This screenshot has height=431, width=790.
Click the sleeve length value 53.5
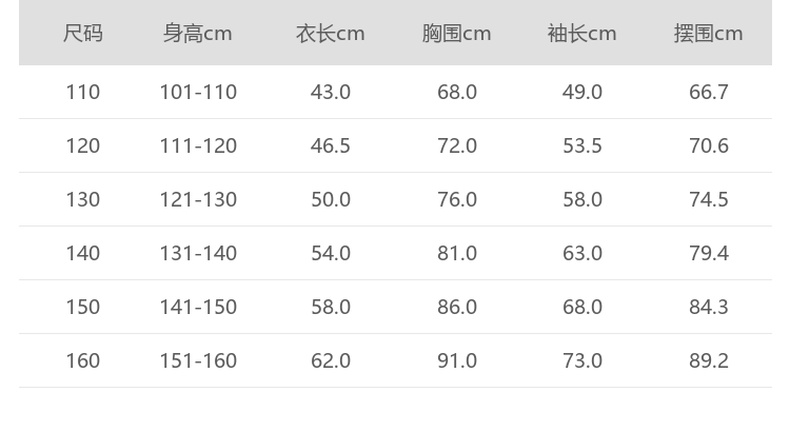pos(582,146)
